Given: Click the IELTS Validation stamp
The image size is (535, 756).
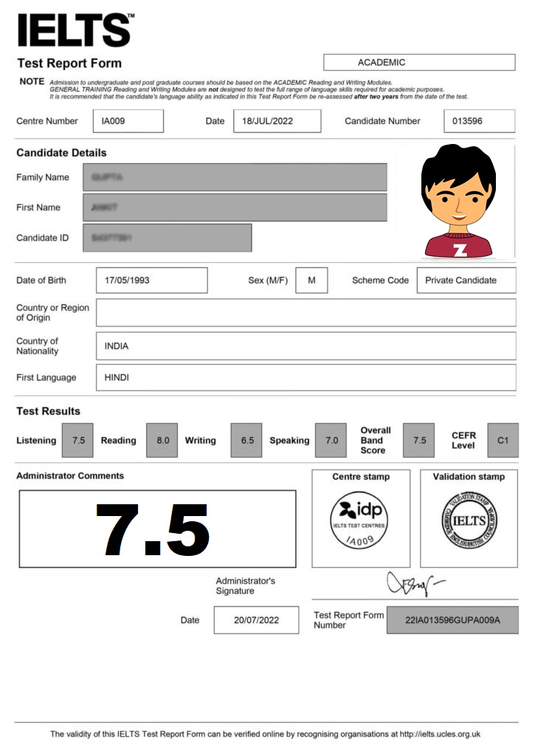Looking at the screenshot, I should tap(469, 520).
